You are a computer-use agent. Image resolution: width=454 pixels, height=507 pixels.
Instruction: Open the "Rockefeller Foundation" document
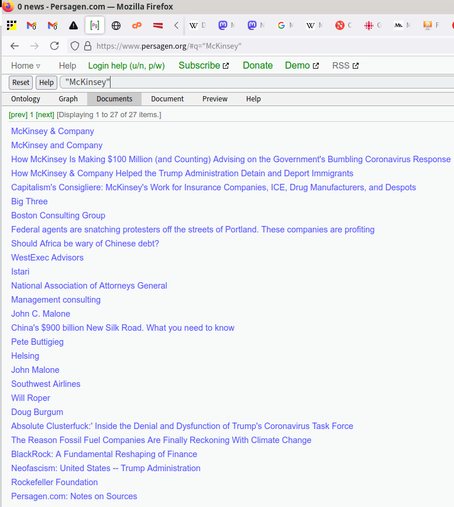55,482
